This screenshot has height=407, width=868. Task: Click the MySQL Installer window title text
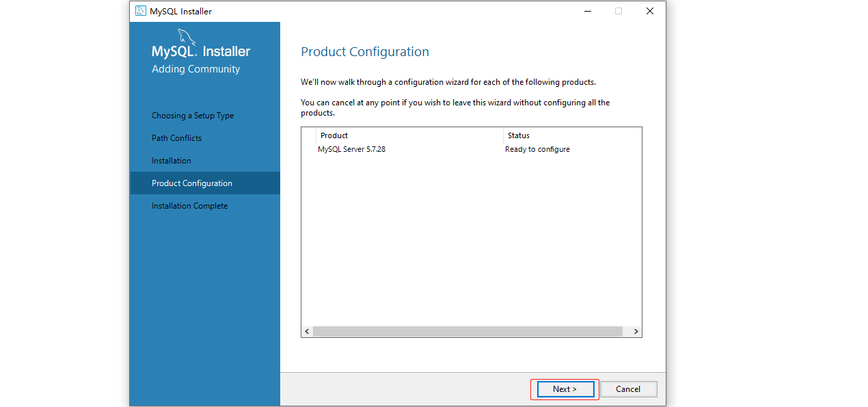pos(181,11)
